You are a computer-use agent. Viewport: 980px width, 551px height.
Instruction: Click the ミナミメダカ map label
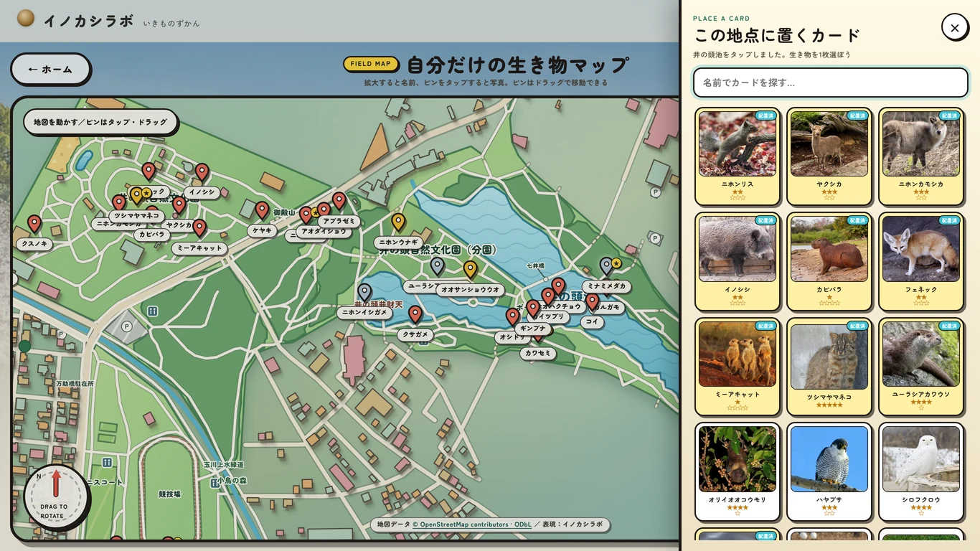(x=607, y=286)
